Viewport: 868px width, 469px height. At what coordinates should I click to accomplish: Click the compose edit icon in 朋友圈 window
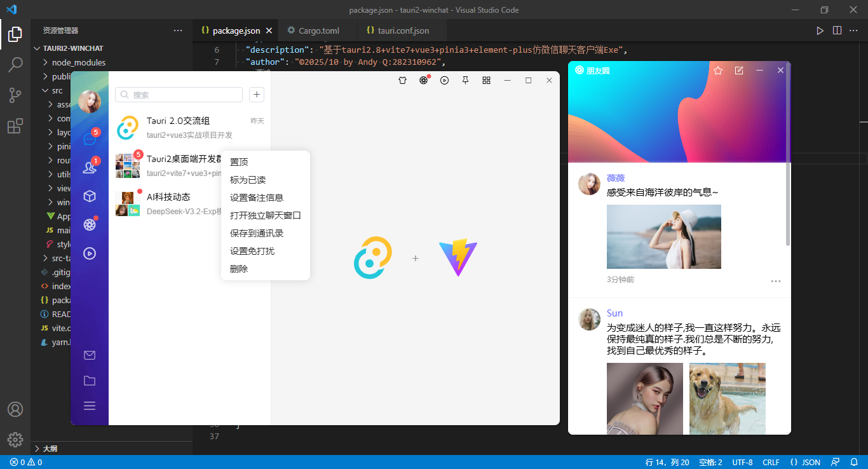pyautogui.click(x=739, y=71)
